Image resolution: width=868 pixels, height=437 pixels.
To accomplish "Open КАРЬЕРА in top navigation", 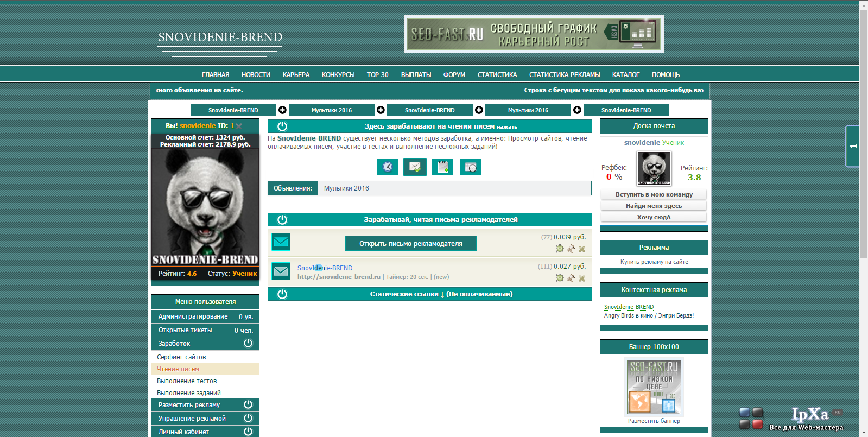I will (x=296, y=75).
